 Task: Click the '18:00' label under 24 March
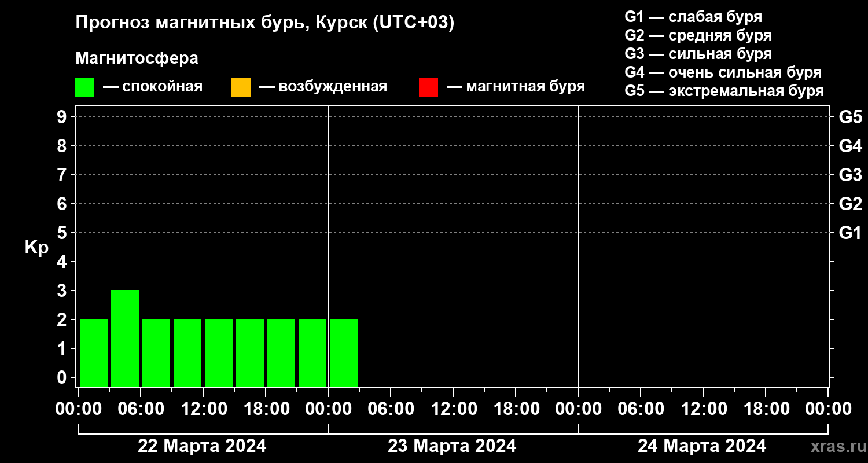point(766,409)
